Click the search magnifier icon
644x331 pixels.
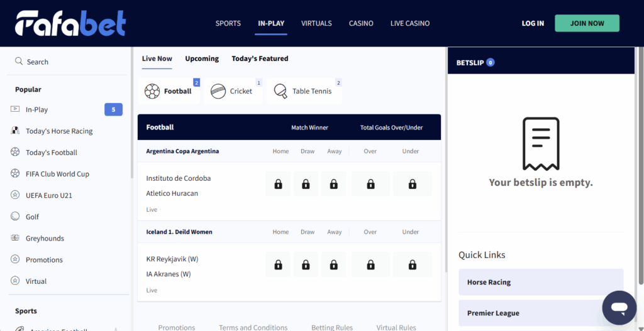[x=18, y=62]
